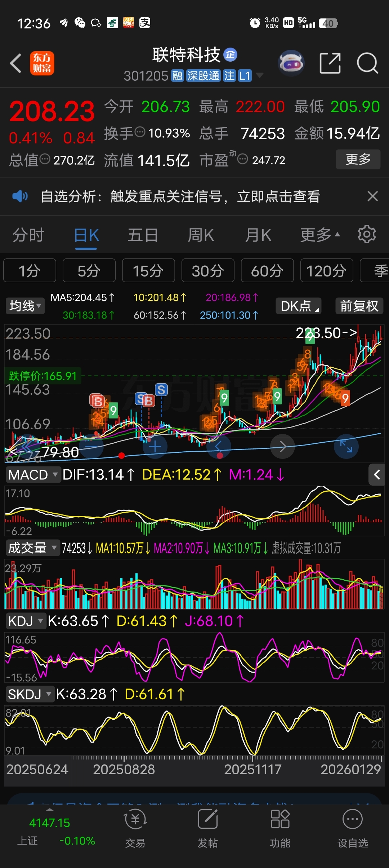Select 120分 period button
The image size is (389, 868).
(327, 270)
